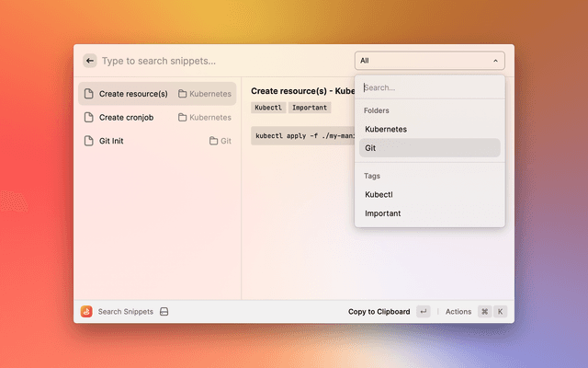Click the Search Snippets app icon
Image resolution: width=588 pixels, height=368 pixels.
point(86,312)
